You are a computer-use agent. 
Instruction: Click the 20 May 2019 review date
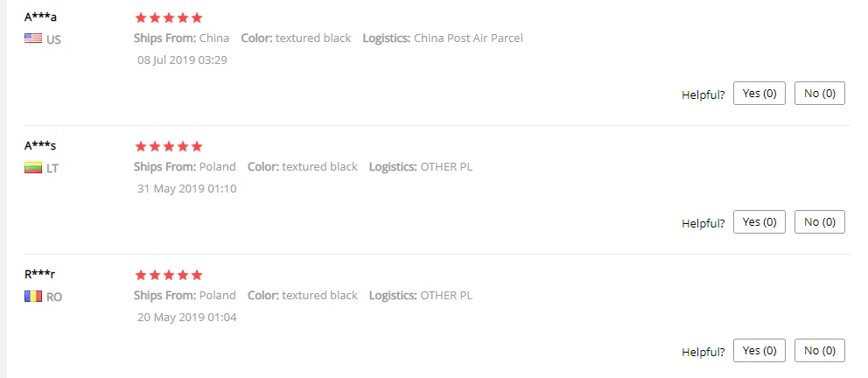186,318
